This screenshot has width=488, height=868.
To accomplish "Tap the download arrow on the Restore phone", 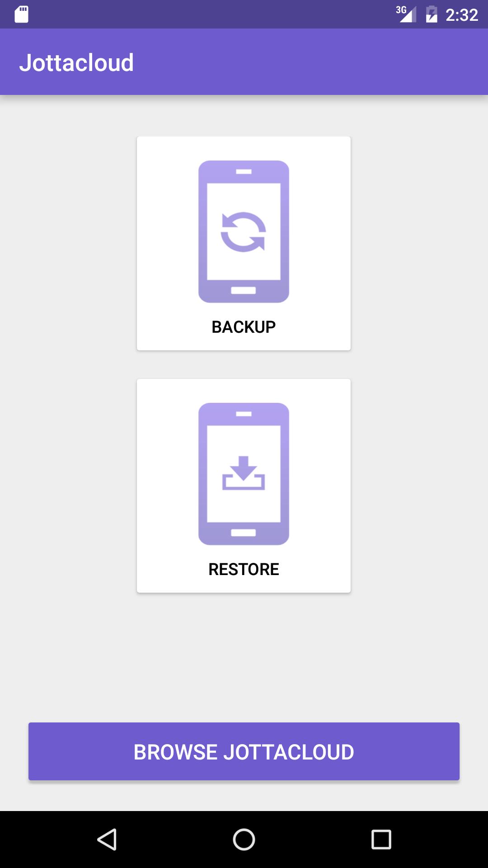I will point(244,473).
